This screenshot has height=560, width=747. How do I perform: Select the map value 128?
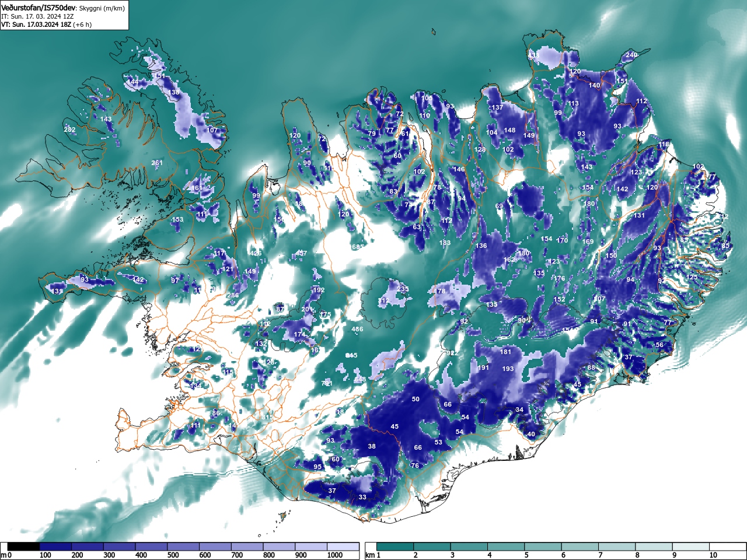(x=480, y=150)
